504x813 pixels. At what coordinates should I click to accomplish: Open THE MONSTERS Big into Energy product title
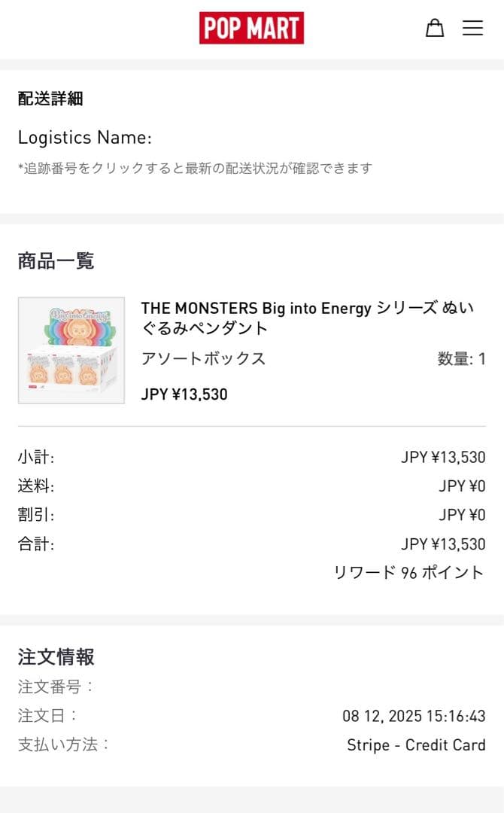(x=307, y=318)
